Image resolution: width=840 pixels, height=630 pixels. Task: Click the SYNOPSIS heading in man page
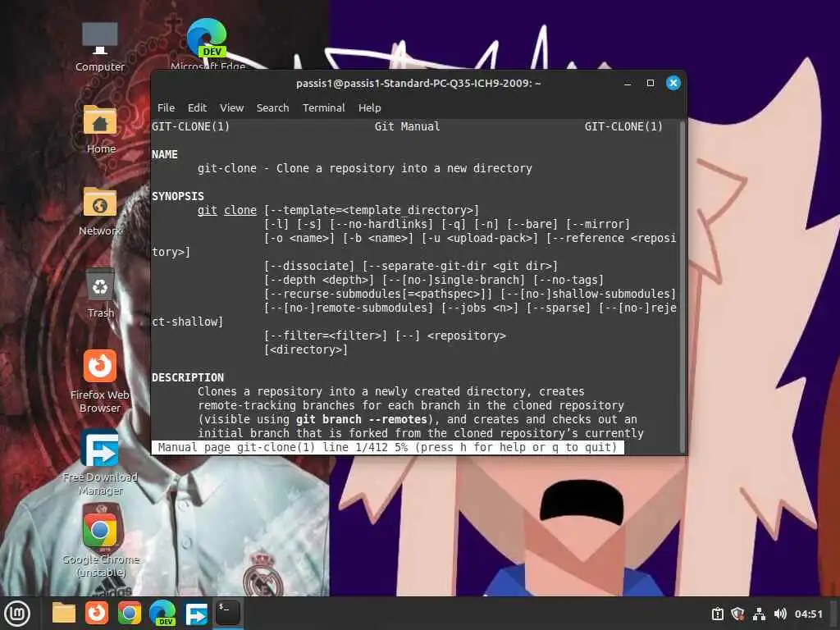click(x=178, y=196)
